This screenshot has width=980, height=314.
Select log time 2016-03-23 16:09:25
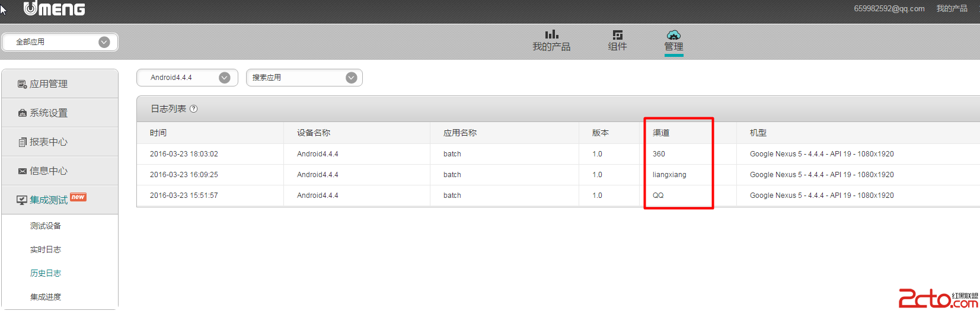click(184, 175)
